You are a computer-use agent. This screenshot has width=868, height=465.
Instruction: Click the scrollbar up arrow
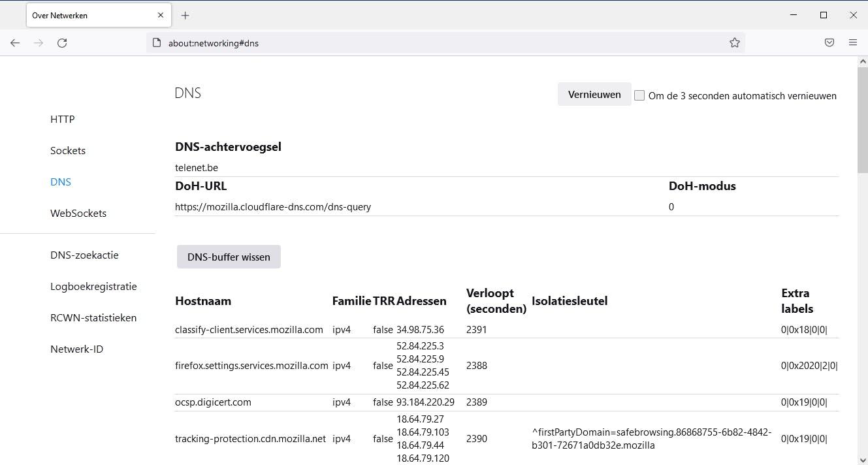[863, 60]
